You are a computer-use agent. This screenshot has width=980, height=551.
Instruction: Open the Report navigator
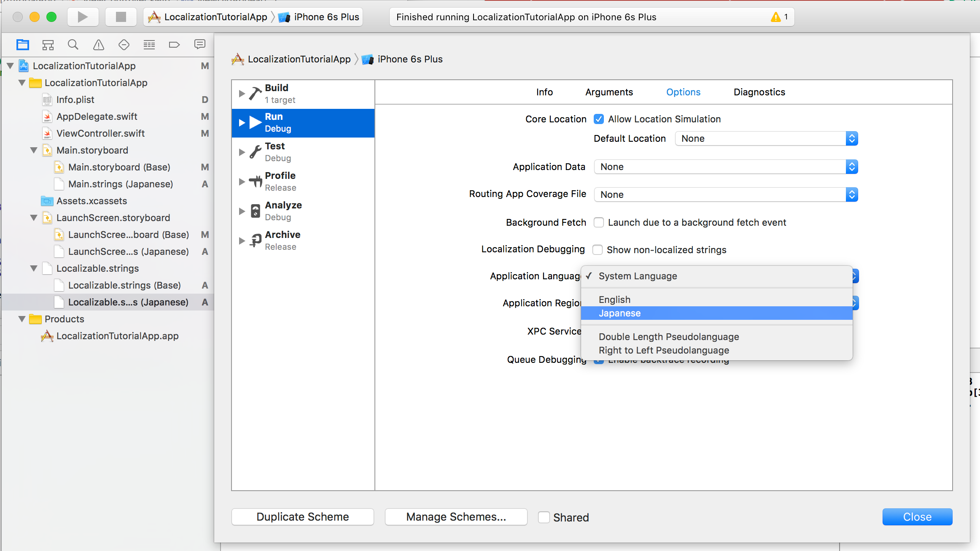(199, 44)
